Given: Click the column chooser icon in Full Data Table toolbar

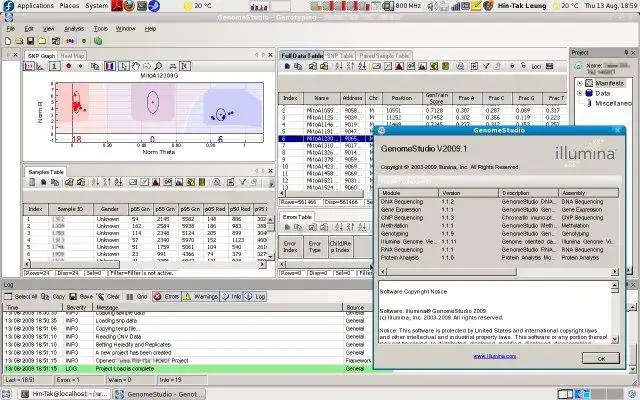Looking at the screenshot, I should click(474, 66).
